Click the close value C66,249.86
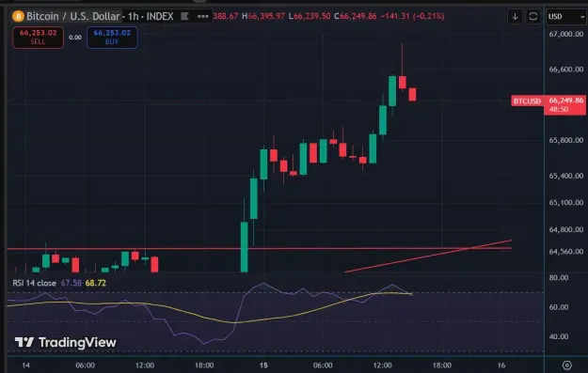Screen dimensions: 588x373 [x=355, y=16]
